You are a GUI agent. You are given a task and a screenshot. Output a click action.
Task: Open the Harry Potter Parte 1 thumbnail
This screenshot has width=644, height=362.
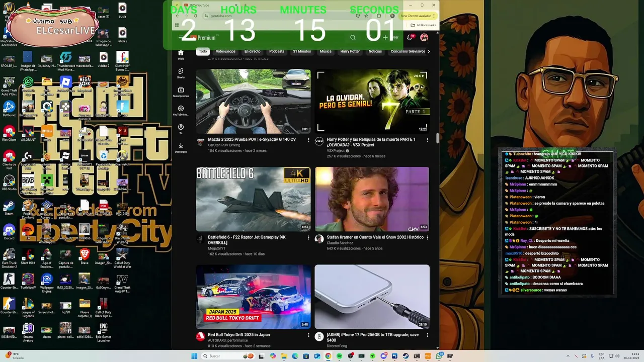[372, 101]
